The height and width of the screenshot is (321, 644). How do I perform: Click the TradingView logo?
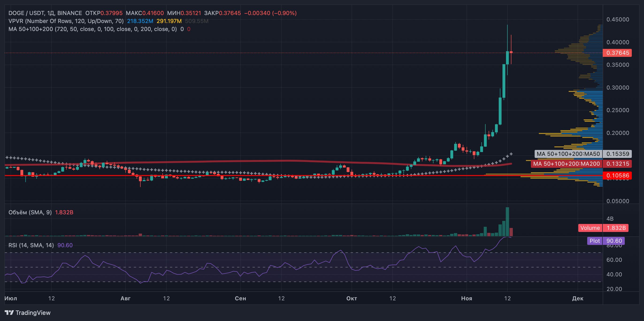(x=27, y=313)
